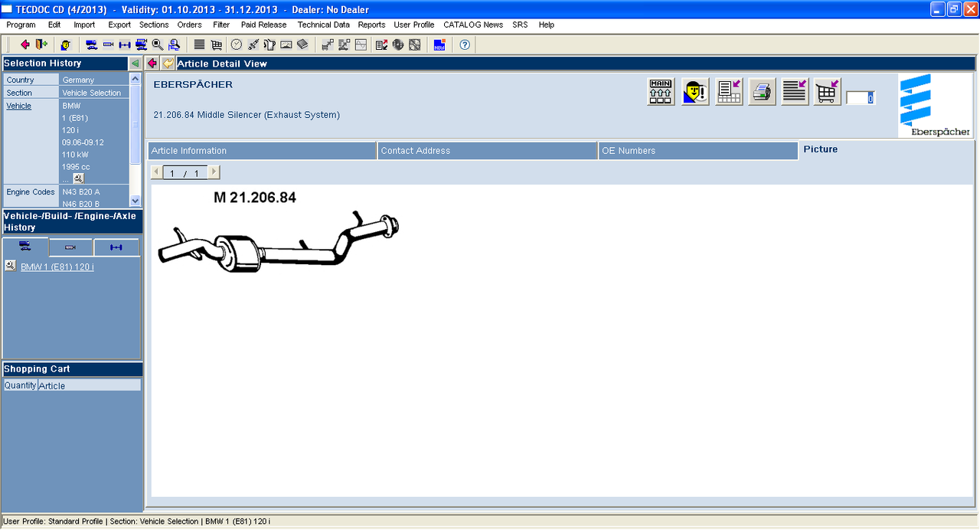Open the magnifying glass search icon
The image size is (980, 530).
[x=158, y=44]
